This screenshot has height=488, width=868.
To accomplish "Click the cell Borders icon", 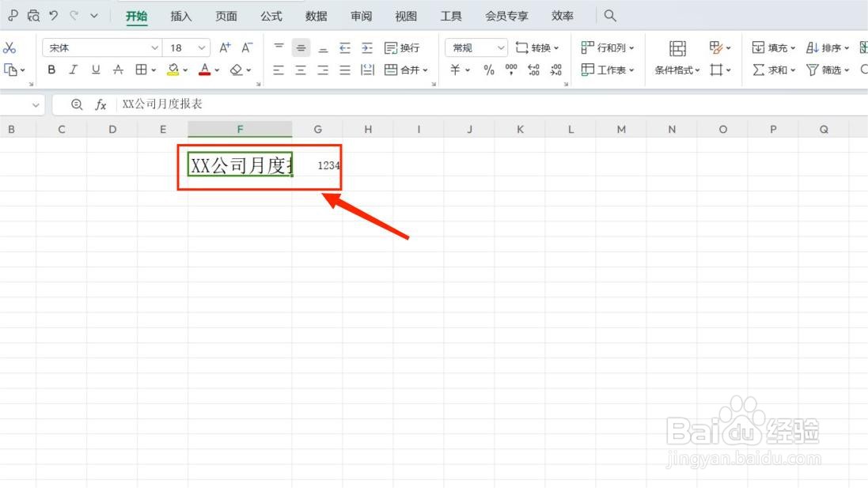I will 141,70.
